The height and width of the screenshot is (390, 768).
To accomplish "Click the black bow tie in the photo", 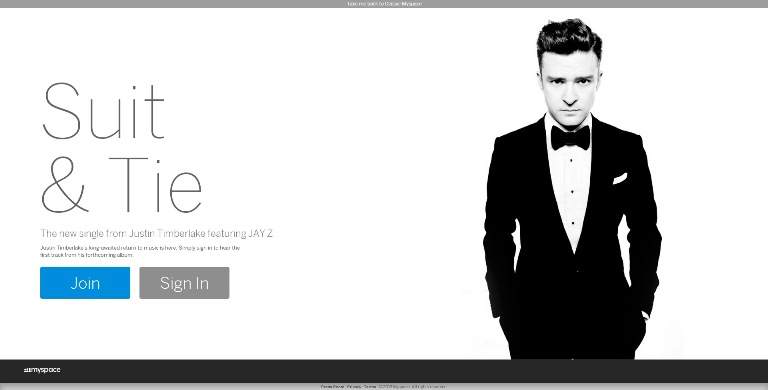I will click(x=570, y=138).
